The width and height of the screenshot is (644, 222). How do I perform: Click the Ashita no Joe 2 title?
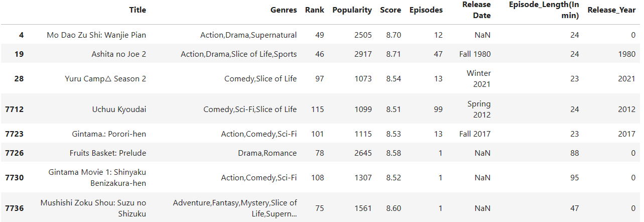point(118,54)
